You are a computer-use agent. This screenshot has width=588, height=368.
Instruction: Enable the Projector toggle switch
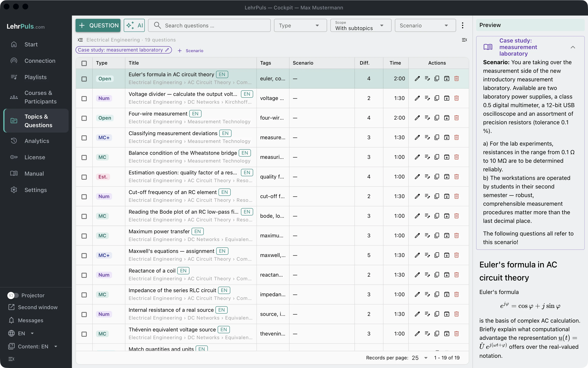[13, 295]
